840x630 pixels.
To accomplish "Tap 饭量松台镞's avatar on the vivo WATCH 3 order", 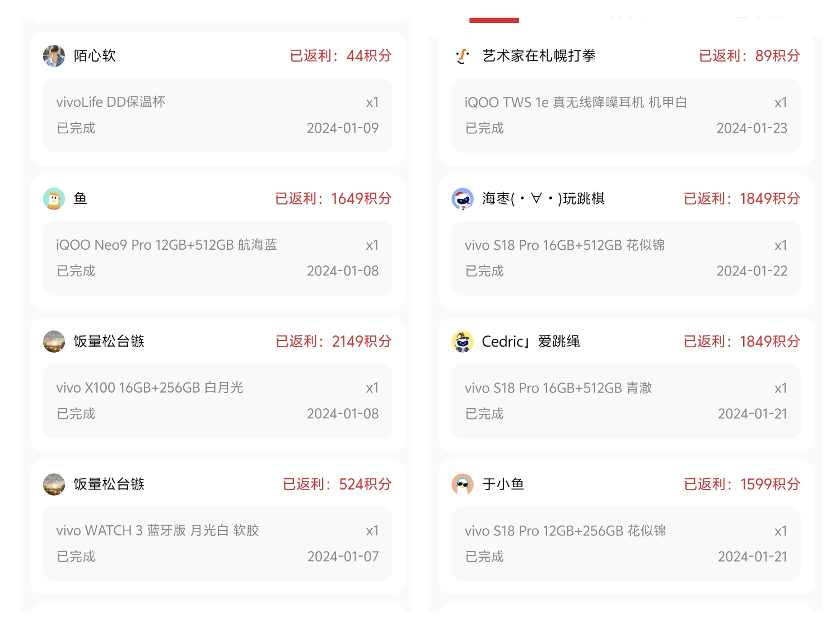I will [54, 484].
